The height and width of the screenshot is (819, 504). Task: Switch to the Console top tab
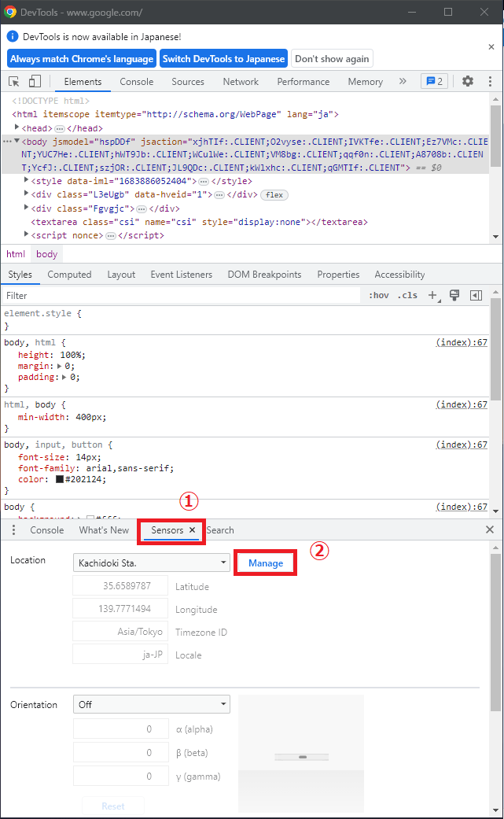coord(137,82)
